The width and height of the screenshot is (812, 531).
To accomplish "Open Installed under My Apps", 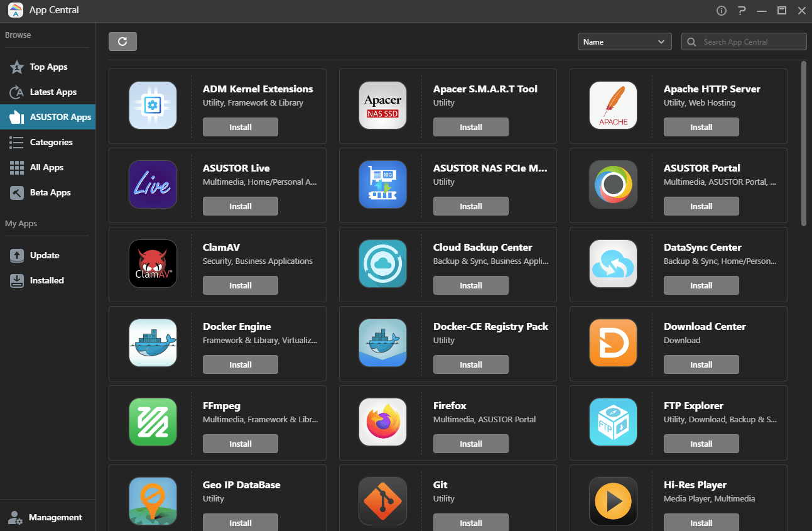I will (48, 280).
